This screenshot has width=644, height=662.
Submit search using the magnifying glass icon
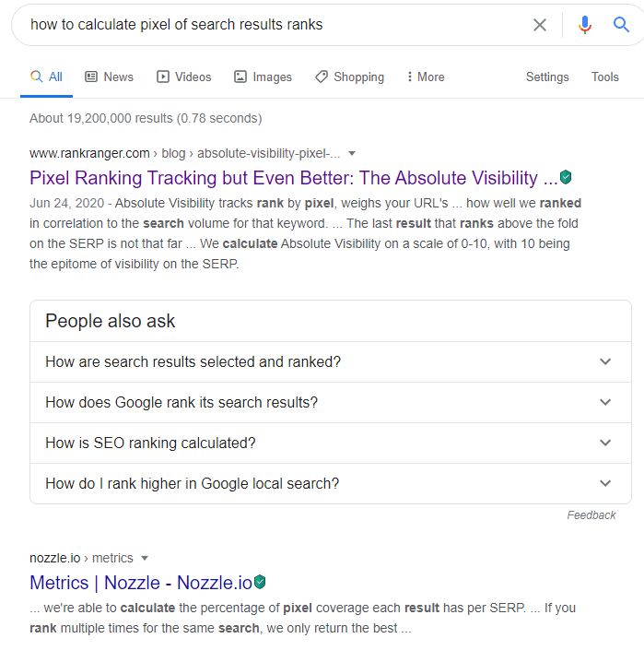tap(622, 25)
